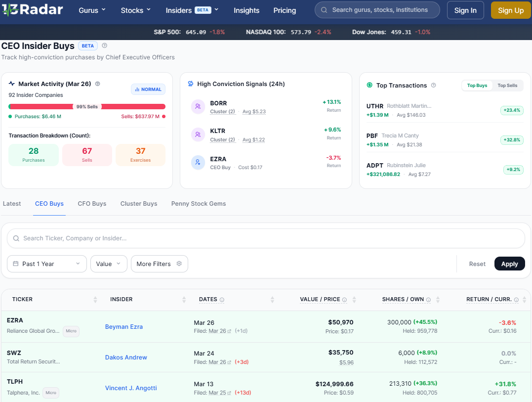Screen dimensions: 532x402
Task: Sort table by TICKER arrows
Action: pyautogui.click(x=95, y=300)
